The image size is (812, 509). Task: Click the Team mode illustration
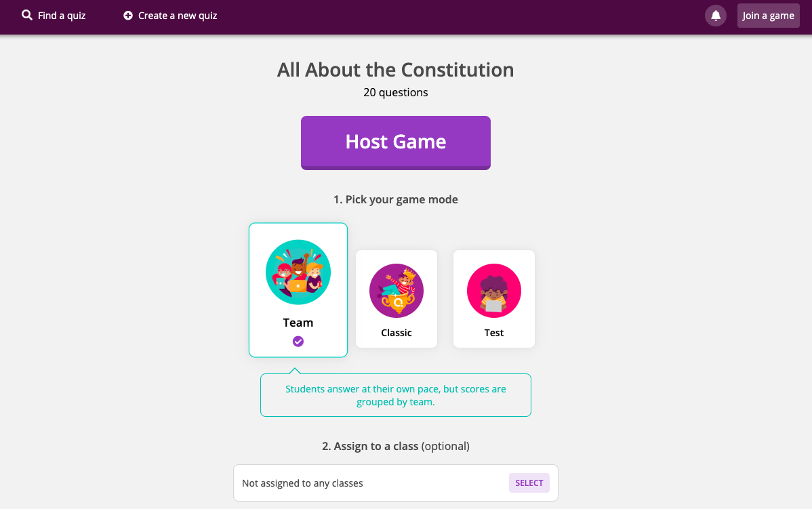click(298, 272)
